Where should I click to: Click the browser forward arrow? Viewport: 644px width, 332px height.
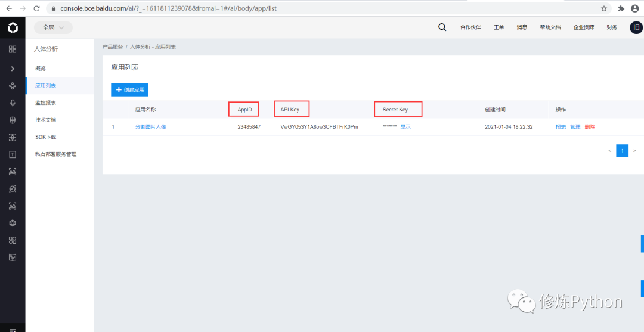23,8
